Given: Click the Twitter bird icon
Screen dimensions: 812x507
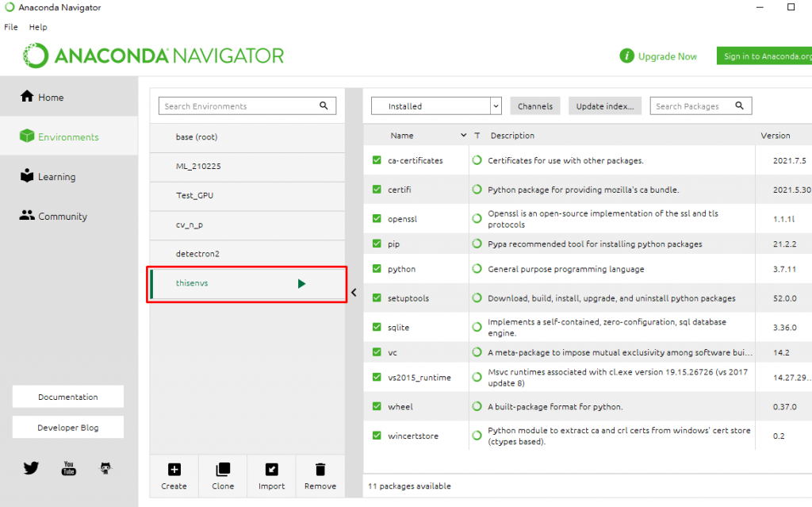Looking at the screenshot, I should coord(31,468).
